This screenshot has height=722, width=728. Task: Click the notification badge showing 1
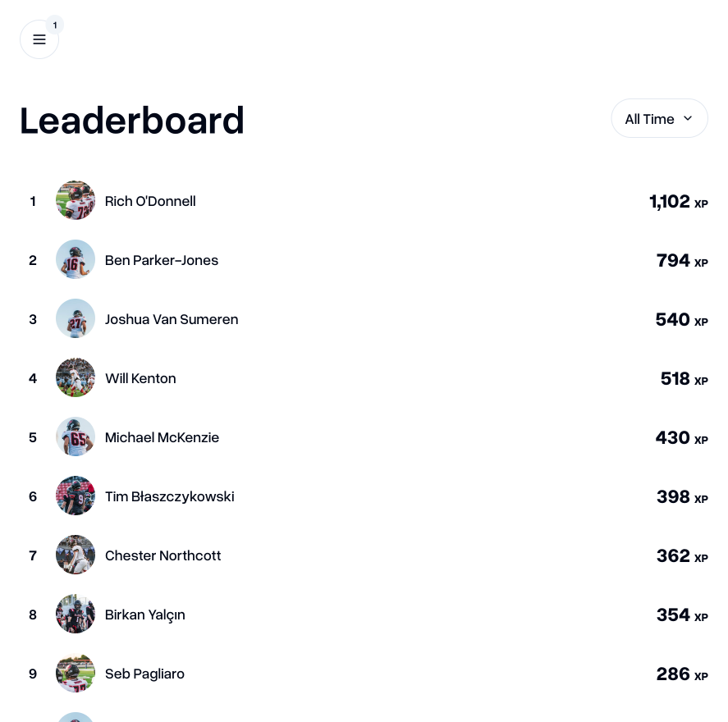(x=55, y=25)
